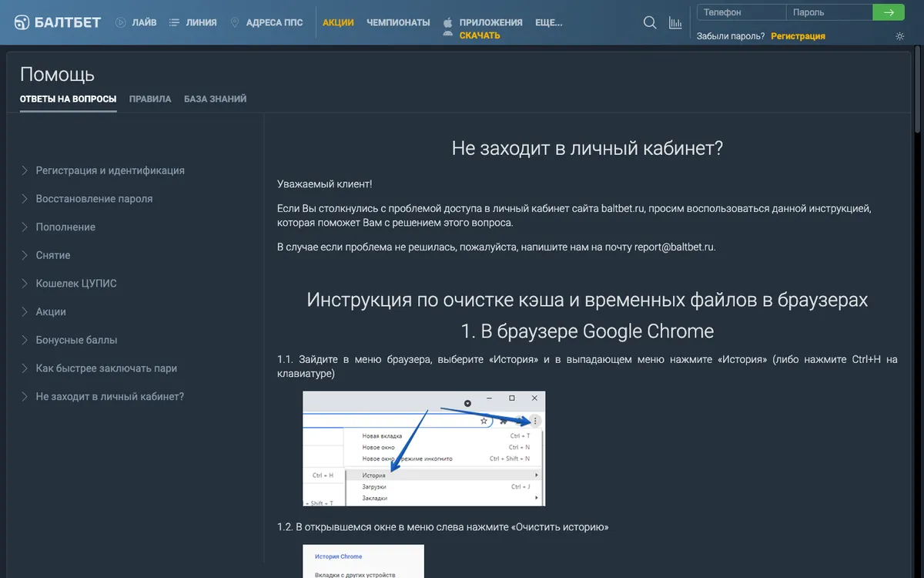Click the Лайв play icon

[x=121, y=22]
